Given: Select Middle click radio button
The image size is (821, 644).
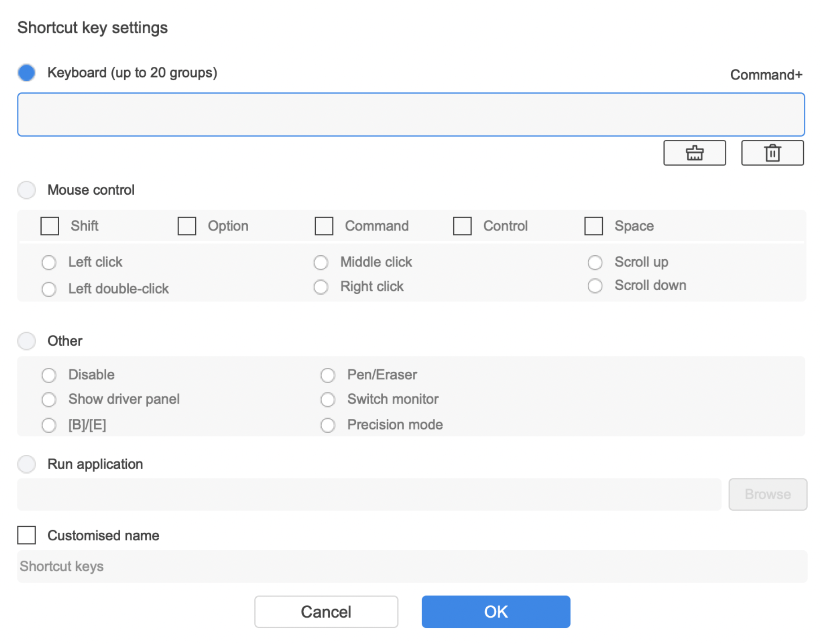Looking at the screenshot, I should point(321,262).
